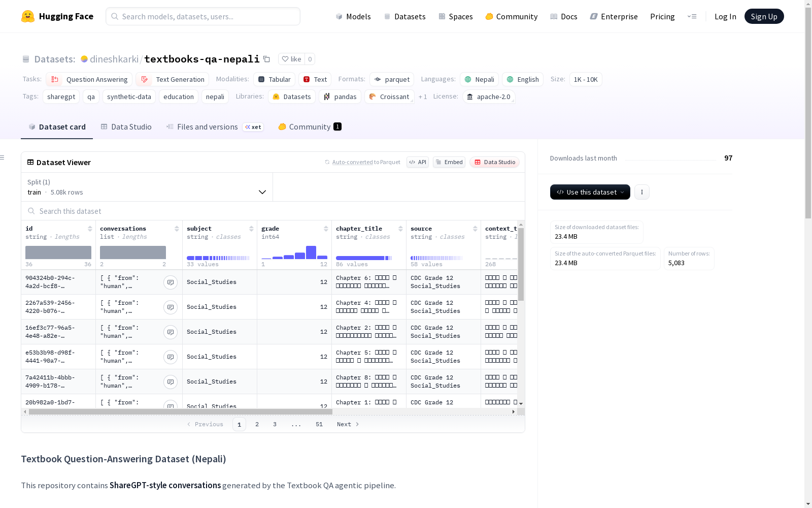This screenshot has height=508, width=812.
Task: Expand the Split train dropdown
Action: (x=147, y=187)
